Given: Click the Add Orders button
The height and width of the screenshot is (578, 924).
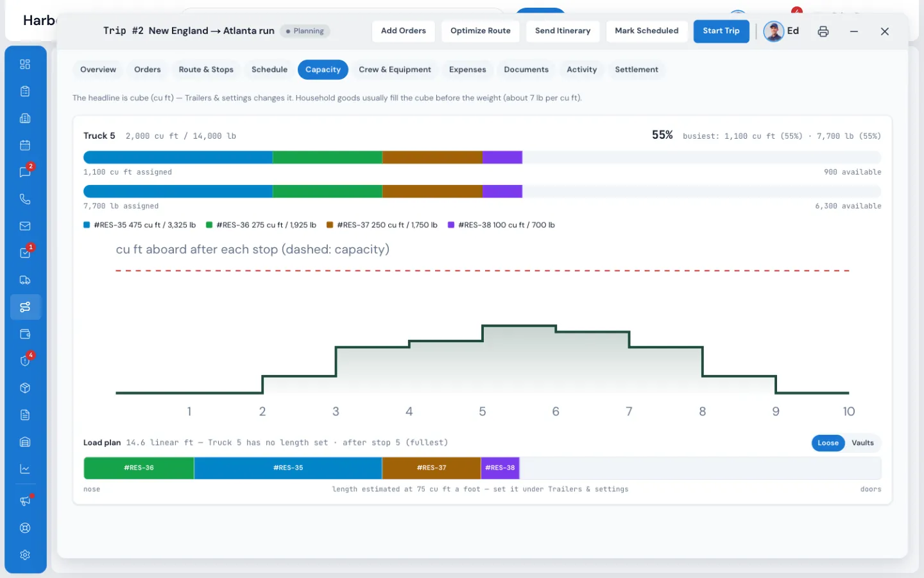Looking at the screenshot, I should click(403, 31).
